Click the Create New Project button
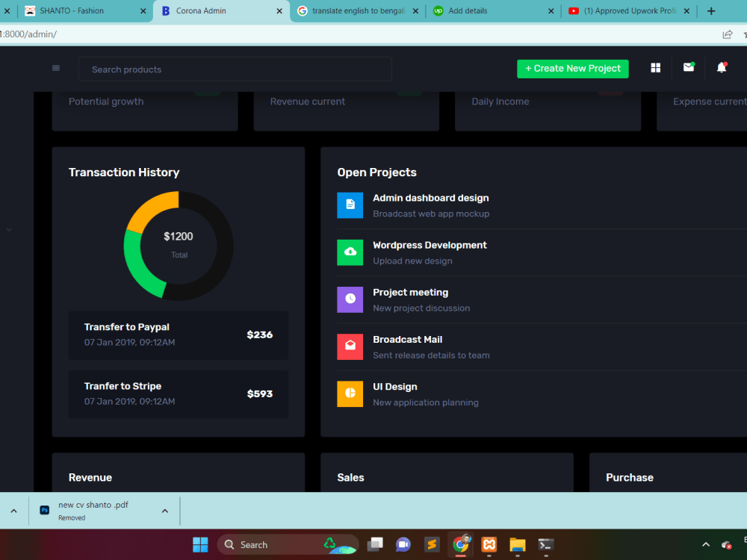This screenshot has height=560, width=747. [572, 68]
